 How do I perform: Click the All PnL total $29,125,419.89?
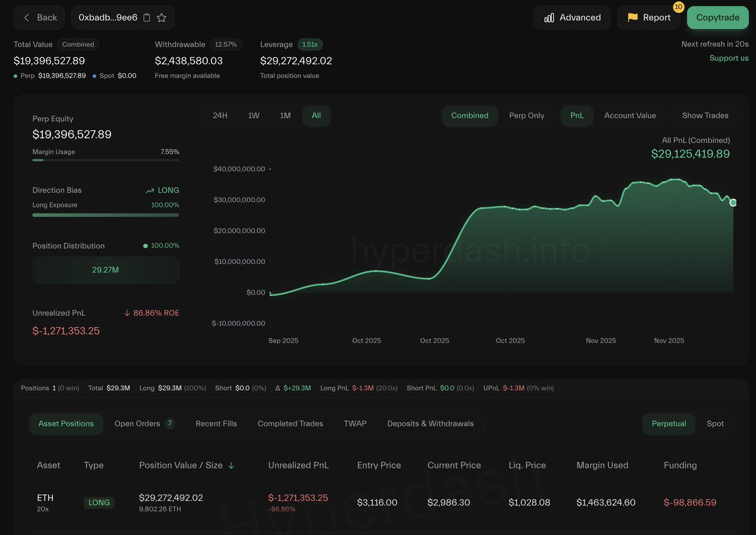(690, 154)
